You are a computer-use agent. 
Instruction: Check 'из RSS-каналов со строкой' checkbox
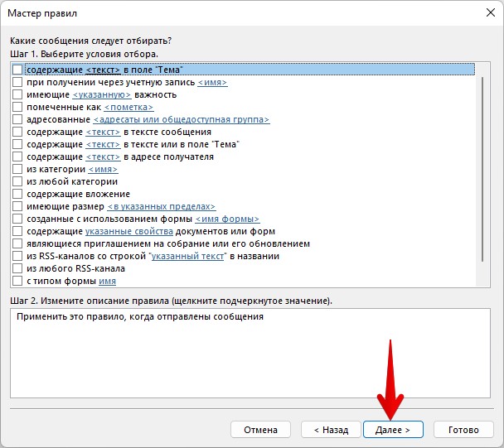click(17, 256)
